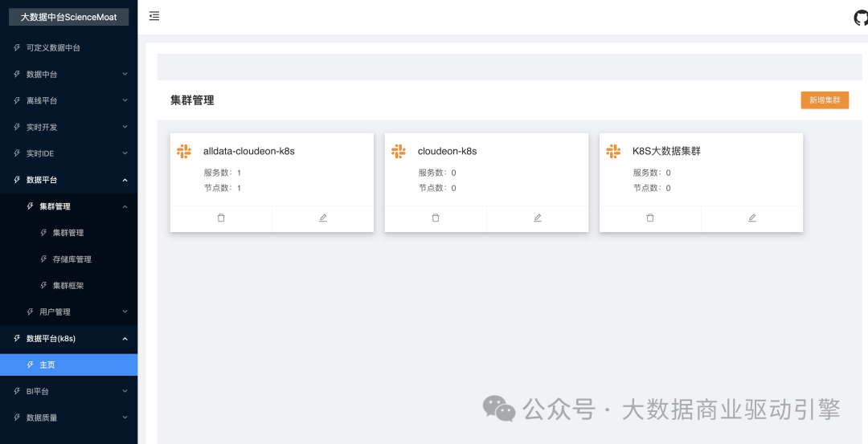Select 集群框架 in the sidebar
Screen dimensions: 868x444
click(x=68, y=285)
